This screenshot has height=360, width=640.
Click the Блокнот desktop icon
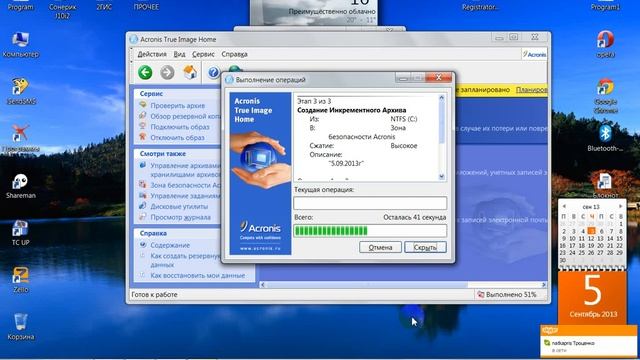pyautogui.click(x=605, y=185)
